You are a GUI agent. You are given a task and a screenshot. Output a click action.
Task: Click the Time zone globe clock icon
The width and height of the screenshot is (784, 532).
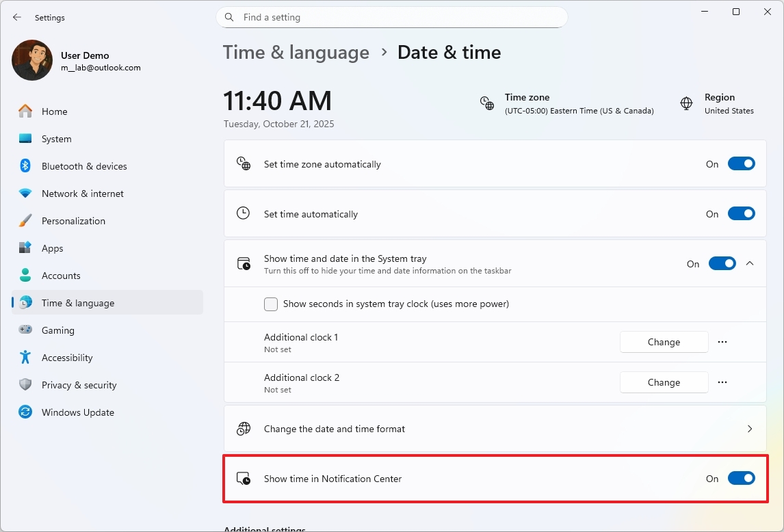coord(487,103)
